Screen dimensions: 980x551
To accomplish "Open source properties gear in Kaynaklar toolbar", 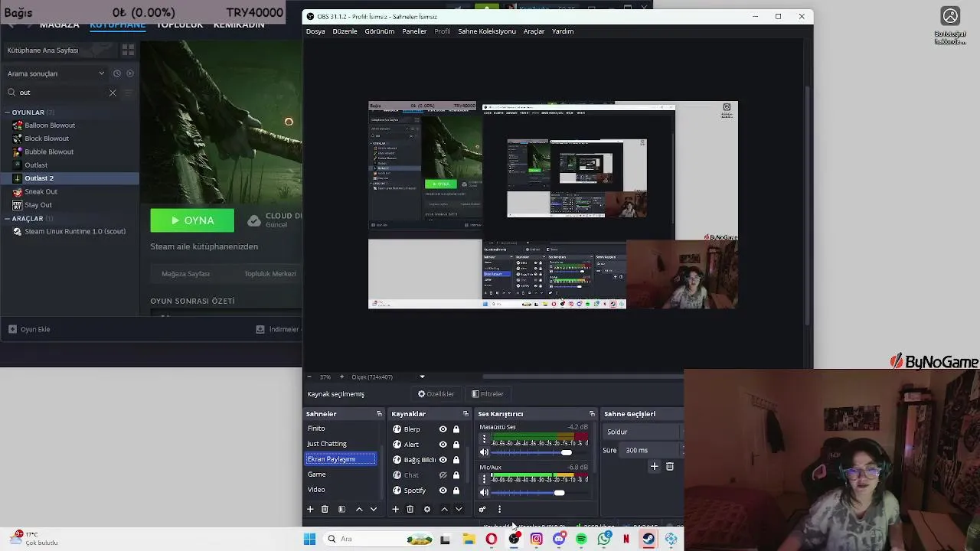I will (x=427, y=509).
